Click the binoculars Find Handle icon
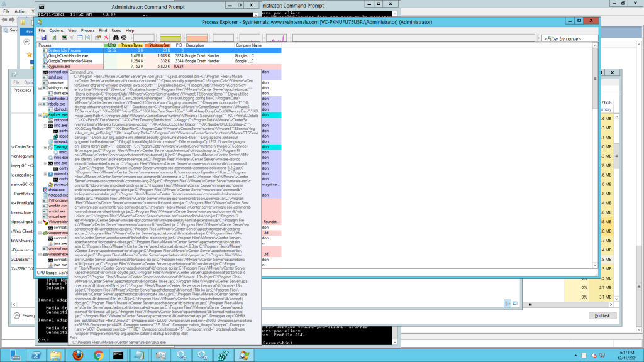Viewport: 644px width, 362px height. tap(115, 38)
